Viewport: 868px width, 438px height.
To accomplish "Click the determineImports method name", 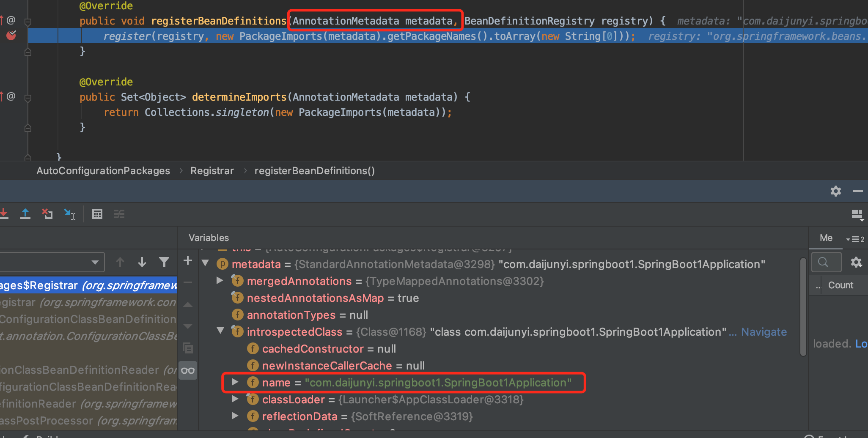I will [239, 97].
